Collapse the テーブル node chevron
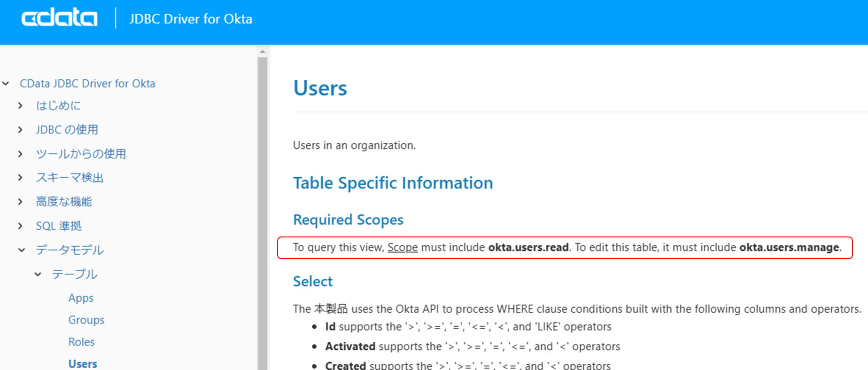The width and height of the screenshot is (868, 370). click(38, 274)
